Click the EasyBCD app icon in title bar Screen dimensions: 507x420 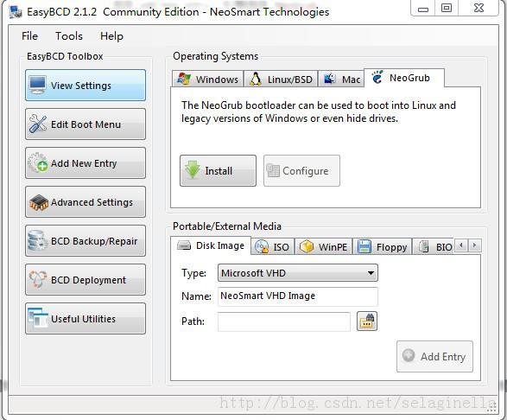click(16, 12)
